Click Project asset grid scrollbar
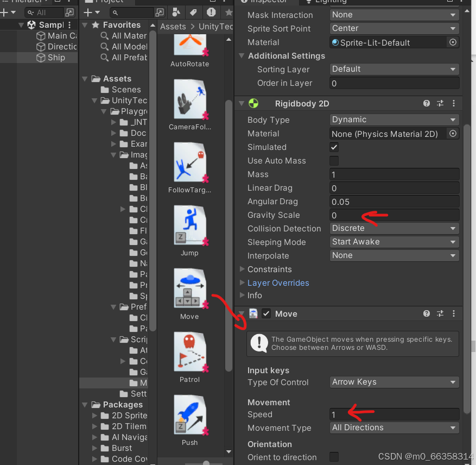This screenshot has width=476, height=465. point(229,236)
